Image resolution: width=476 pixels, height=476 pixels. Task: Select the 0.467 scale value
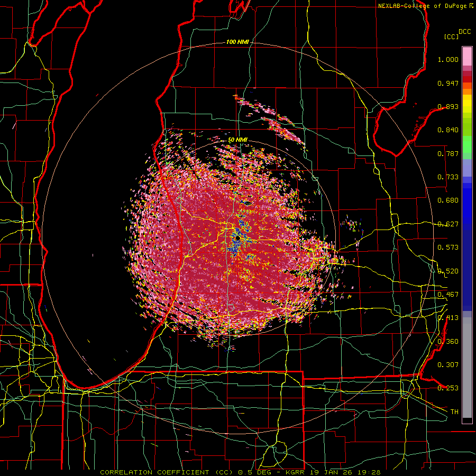click(x=448, y=295)
